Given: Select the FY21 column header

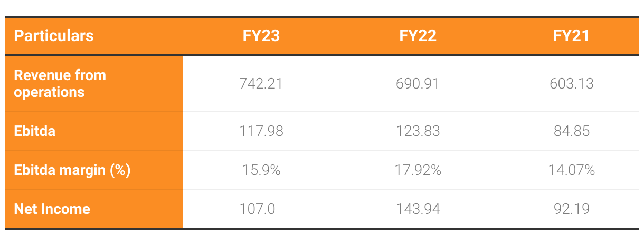Looking at the screenshot, I should click(x=571, y=36).
